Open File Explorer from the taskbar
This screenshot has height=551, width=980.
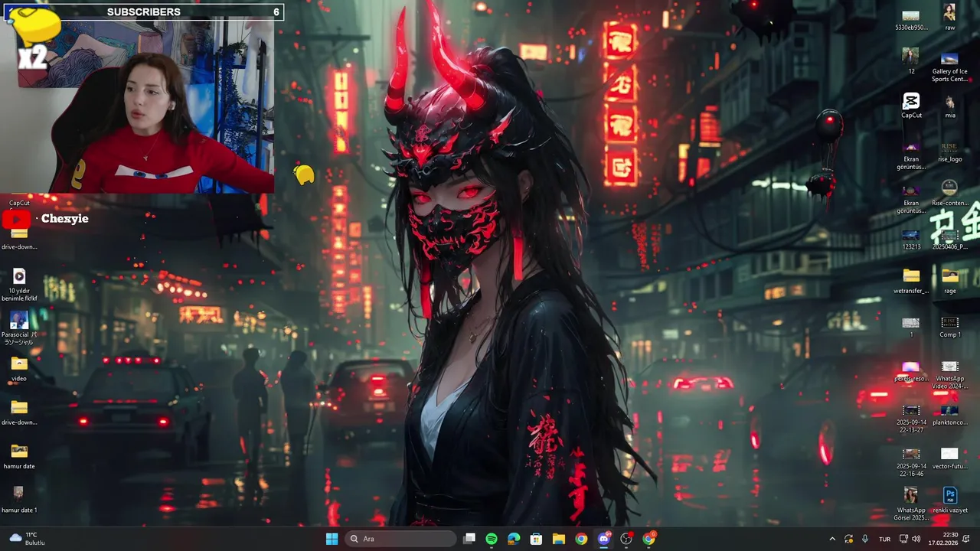559,539
